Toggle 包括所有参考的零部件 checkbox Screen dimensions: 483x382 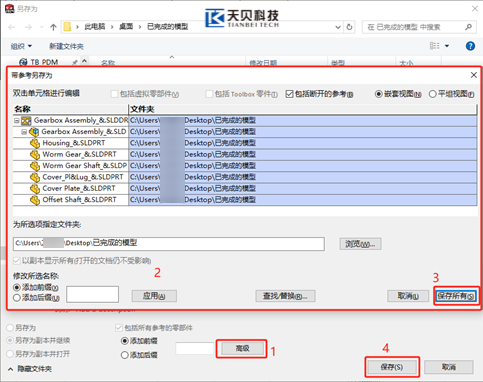(x=119, y=328)
